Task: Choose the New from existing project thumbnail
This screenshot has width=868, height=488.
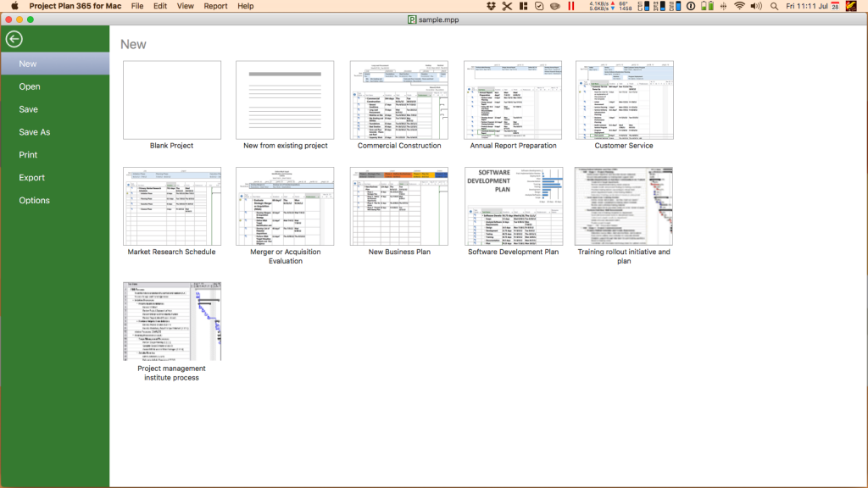Action: click(x=285, y=100)
